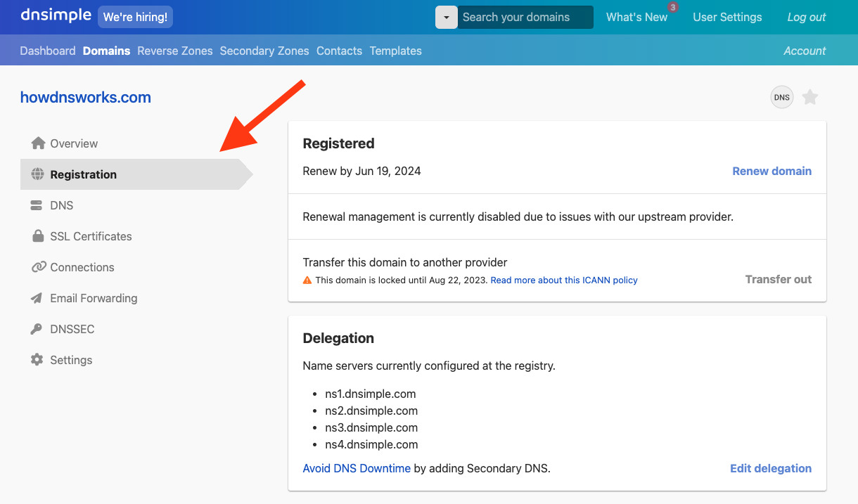Click the Delegation card heading
This screenshot has height=504, width=858.
click(338, 338)
